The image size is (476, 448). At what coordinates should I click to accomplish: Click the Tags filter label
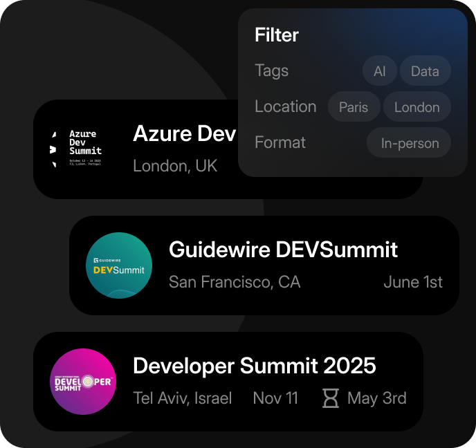pyautogui.click(x=272, y=71)
